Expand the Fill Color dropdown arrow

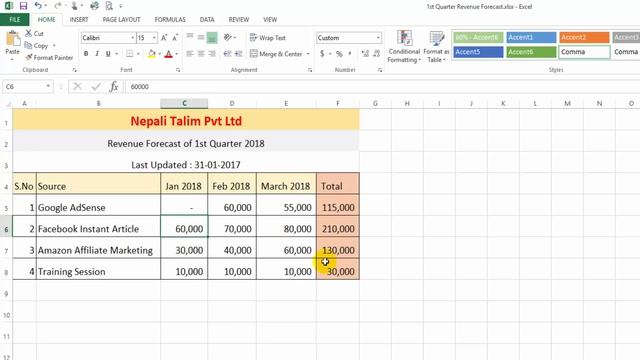pos(159,54)
